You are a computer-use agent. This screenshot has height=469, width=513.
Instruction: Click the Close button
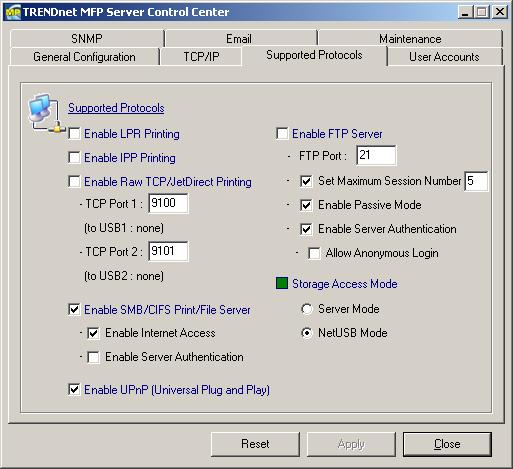(x=447, y=444)
